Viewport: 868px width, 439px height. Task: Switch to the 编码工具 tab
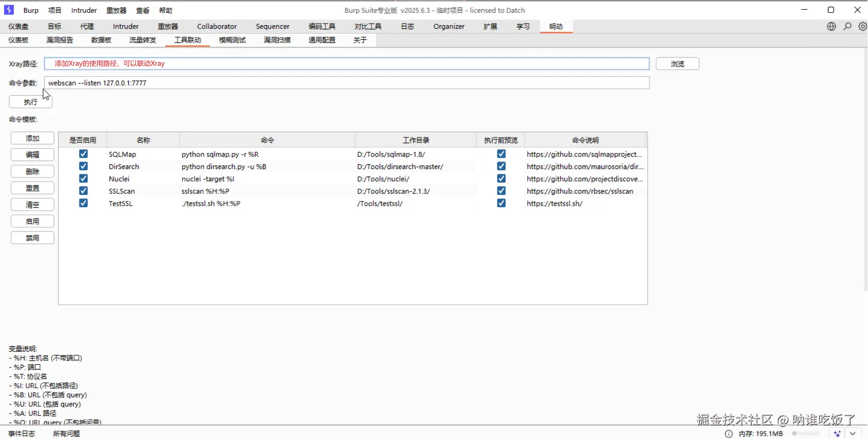coord(322,27)
